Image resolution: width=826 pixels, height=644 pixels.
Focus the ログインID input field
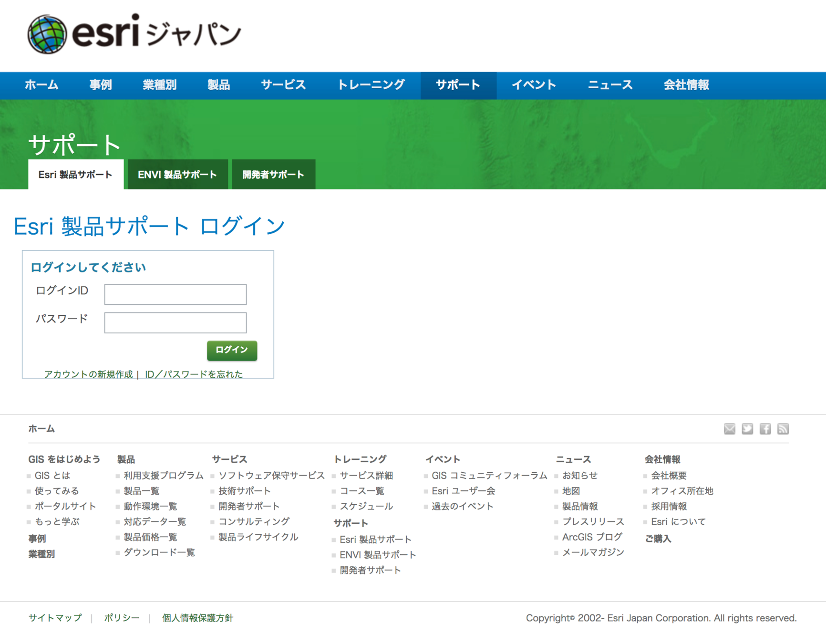click(x=176, y=294)
